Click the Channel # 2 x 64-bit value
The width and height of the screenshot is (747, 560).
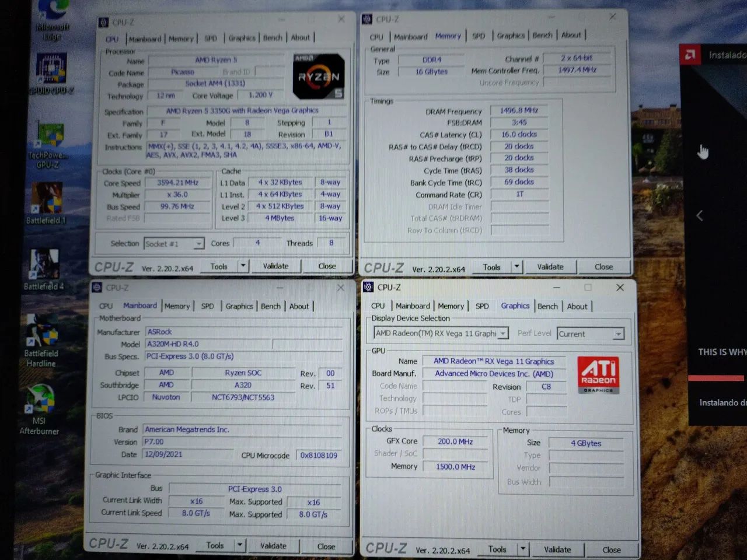tap(577, 58)
